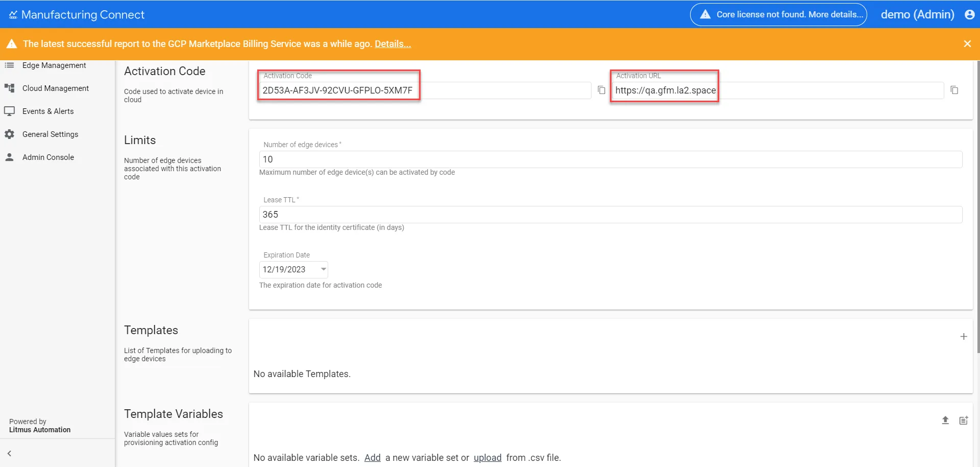
Task: Select the Admin Console menu item
Action: [48, 157]
